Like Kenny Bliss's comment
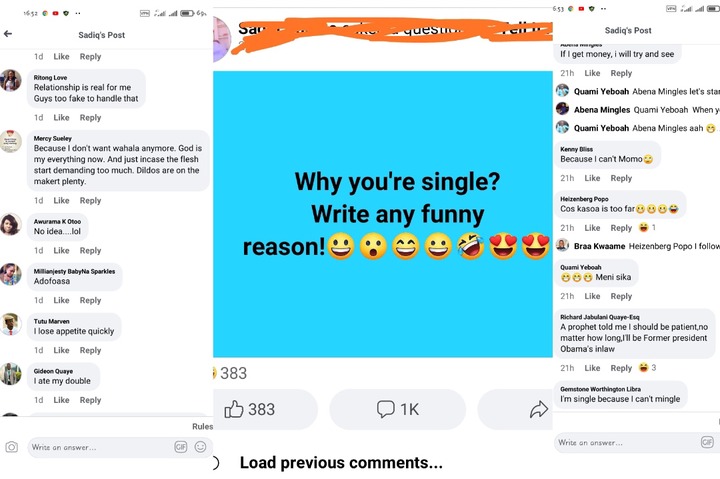The image size is (720, 479). pyautogui.click(x=592, y=178)
